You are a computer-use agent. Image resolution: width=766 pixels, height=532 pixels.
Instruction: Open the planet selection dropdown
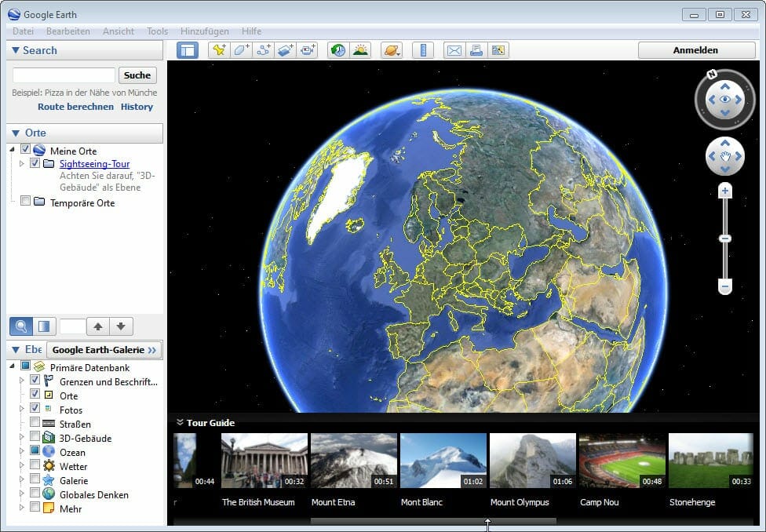click(391, 50)
